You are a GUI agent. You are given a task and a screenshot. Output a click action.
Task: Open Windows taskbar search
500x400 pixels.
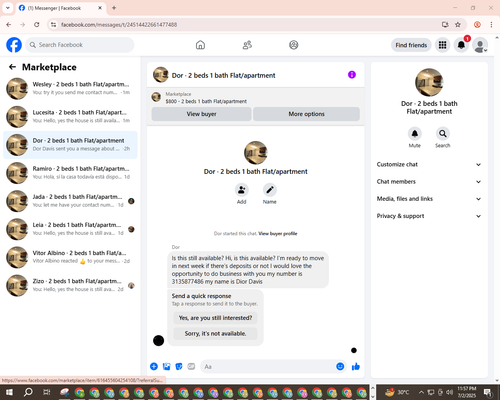click(x=28, y=392)
